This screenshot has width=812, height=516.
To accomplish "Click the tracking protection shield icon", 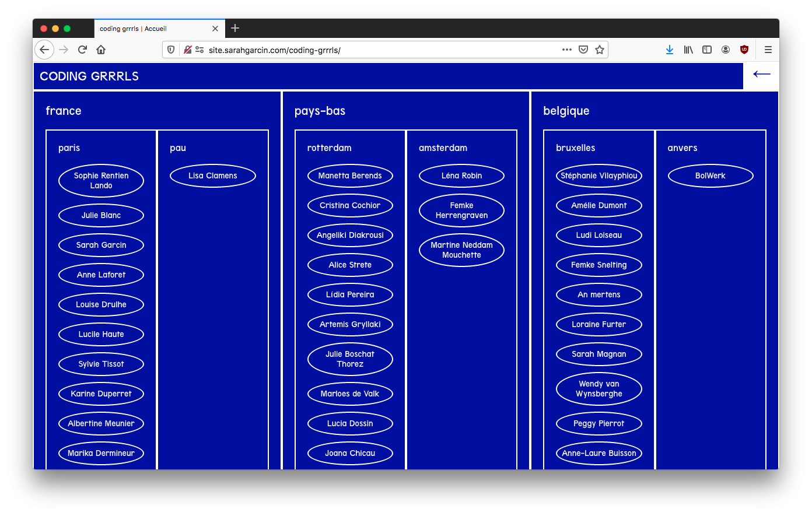I will tap(171, 50).
